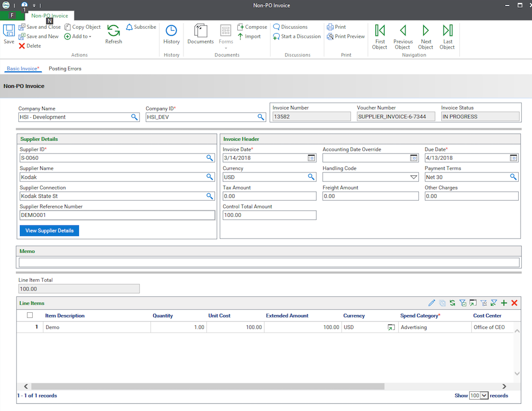Add a line item with the green plus
This screenshot has width=532, height=411.
[504, 303]
